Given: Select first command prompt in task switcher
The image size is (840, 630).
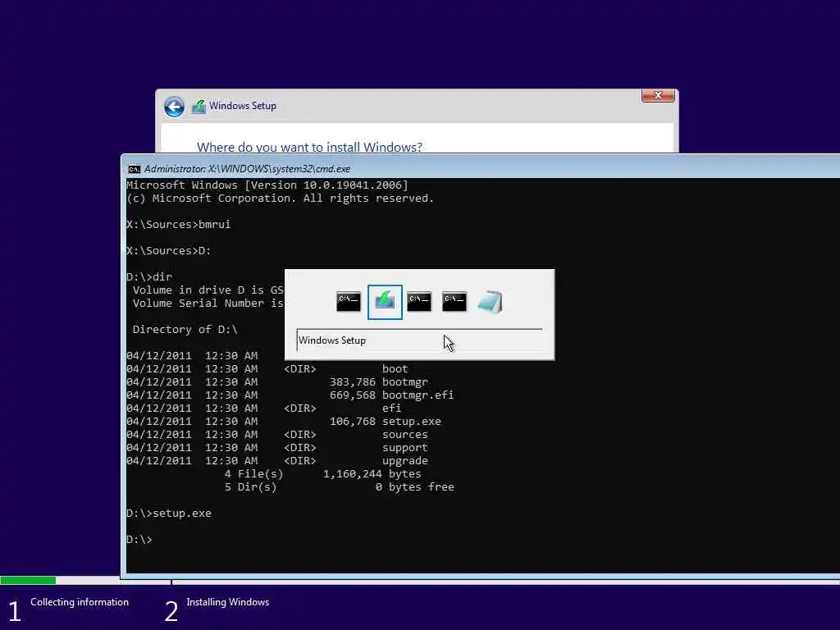Looking at the screenshot, I should pyautogui.click(x=348, y=302).
